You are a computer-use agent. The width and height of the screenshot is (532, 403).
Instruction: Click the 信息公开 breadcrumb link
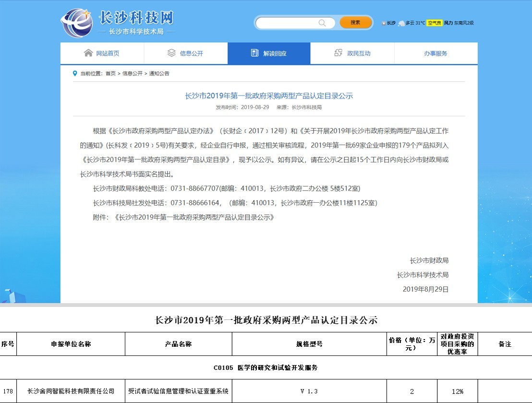pos(132,73)
